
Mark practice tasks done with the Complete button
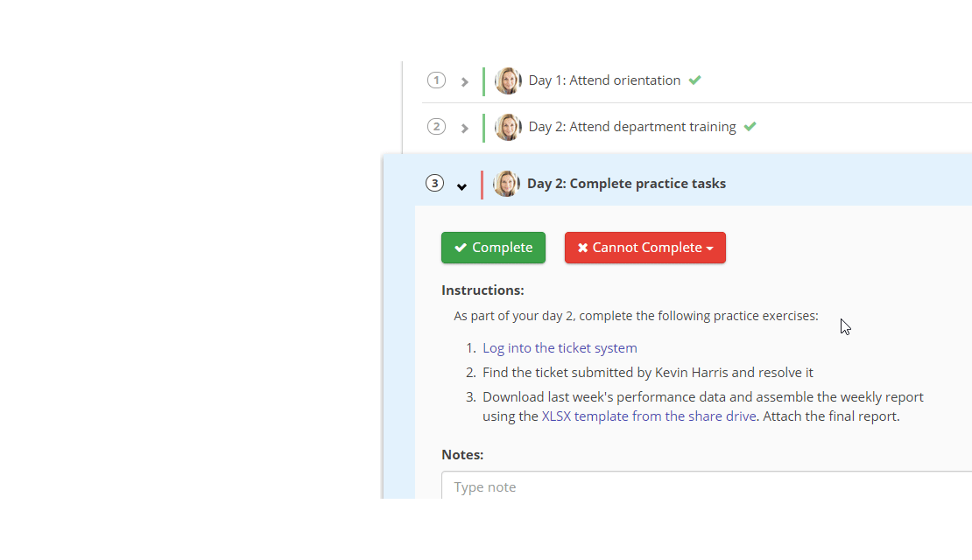point(493,248)
